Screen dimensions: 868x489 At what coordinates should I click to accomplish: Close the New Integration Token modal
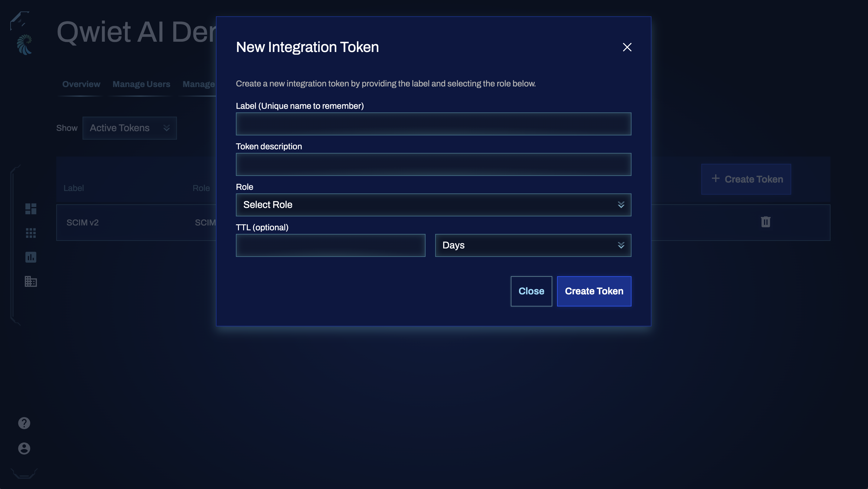pyautogui.click(x=627, y=47)
